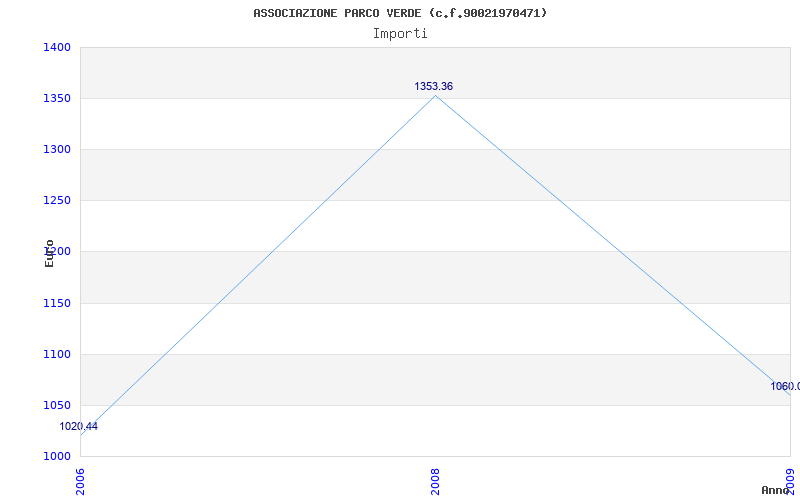Screen dimensions: 800x500
Task: Click the 1300 y-axis label
Action: tap(57, 149)
